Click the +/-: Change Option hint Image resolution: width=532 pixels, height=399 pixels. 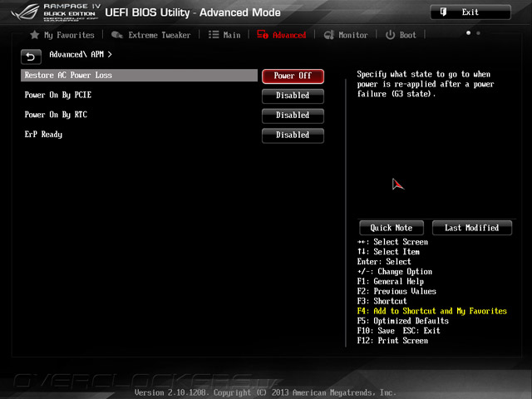tap(395, 272)
